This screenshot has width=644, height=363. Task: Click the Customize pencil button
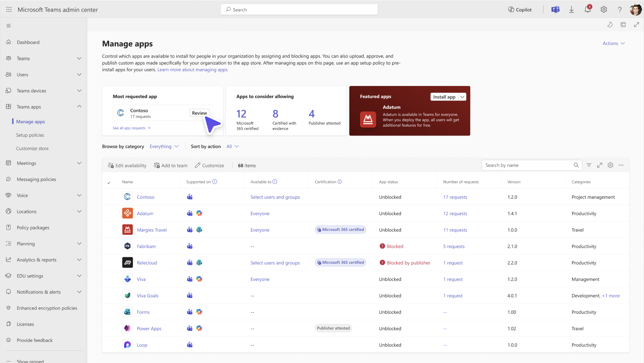point(209,166)
